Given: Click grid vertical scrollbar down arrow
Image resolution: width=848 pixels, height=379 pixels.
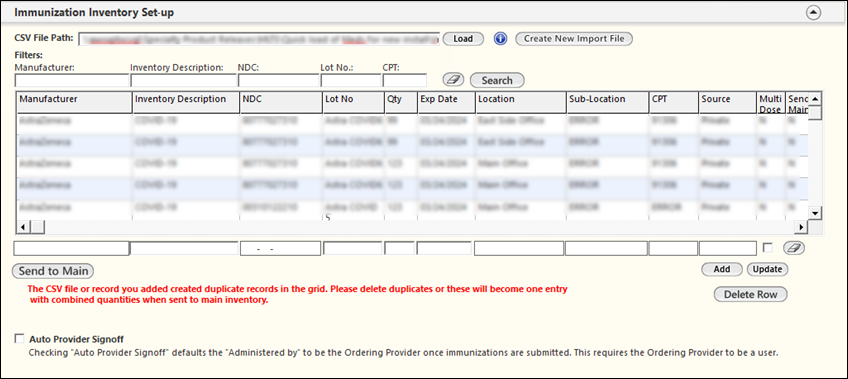Looking at the screenshot, I should point(815,213).
